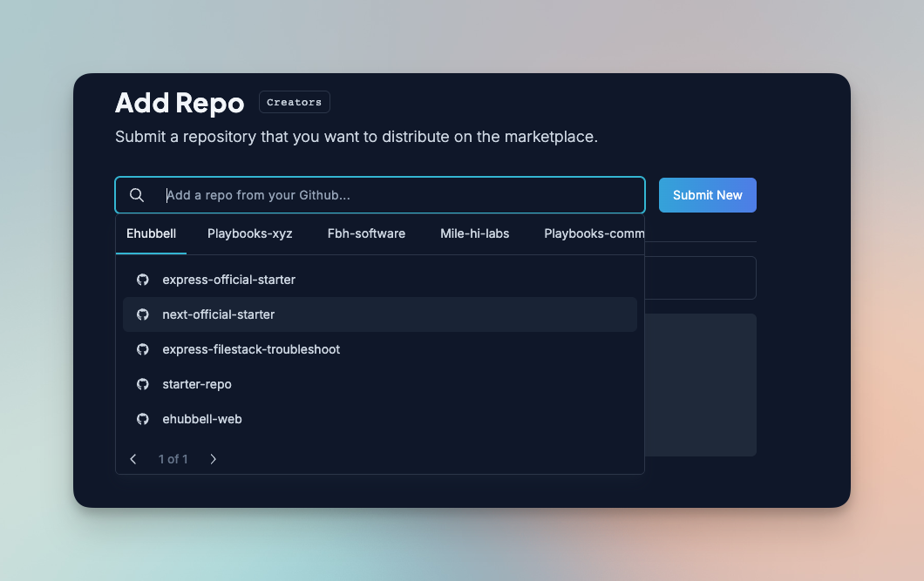Click GitHub icon beside ehubbell-web
The height and width of the screenshot is (581, 924).
click(x=143, y=418)
